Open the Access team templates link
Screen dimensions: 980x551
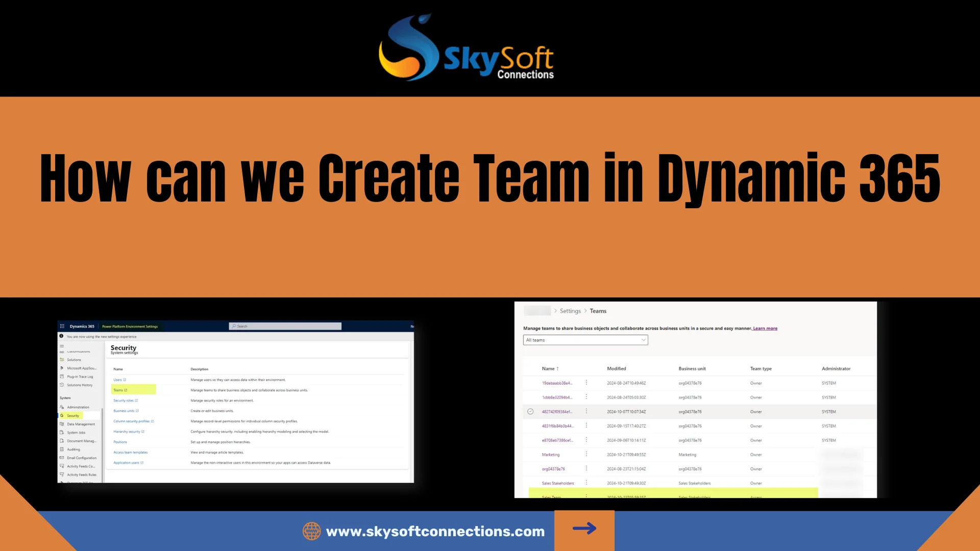pos(131,453)
